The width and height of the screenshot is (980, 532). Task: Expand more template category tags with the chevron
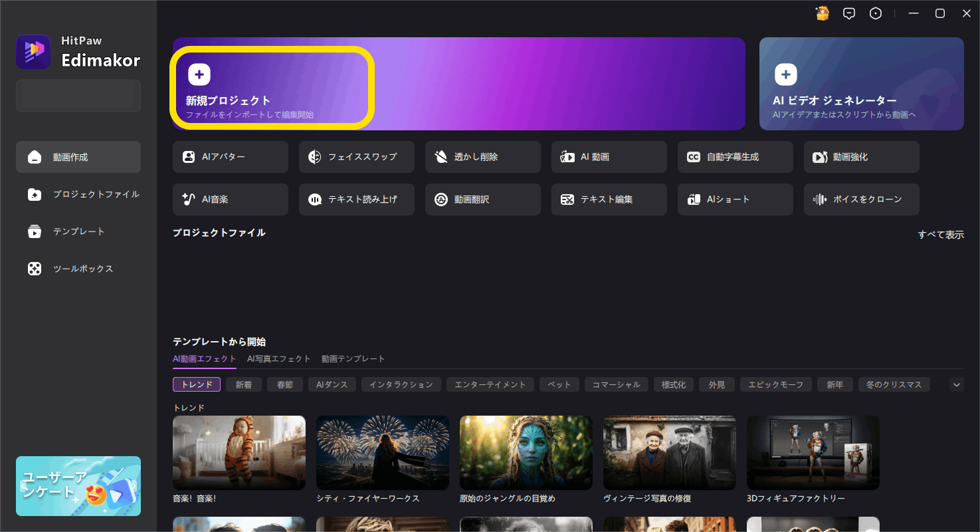click(x=956, y=384)
